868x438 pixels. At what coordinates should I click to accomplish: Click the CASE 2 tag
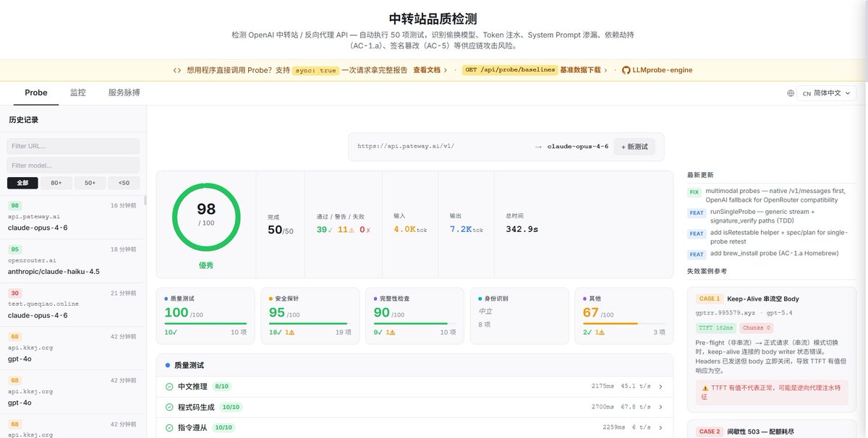pyautogui.click(x=709, y=431)
